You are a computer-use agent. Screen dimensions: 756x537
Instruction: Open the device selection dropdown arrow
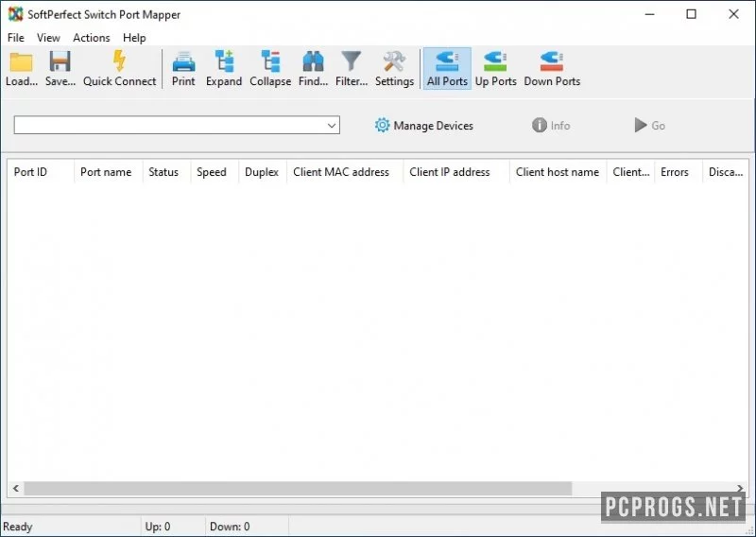click(x=332, y=126)
